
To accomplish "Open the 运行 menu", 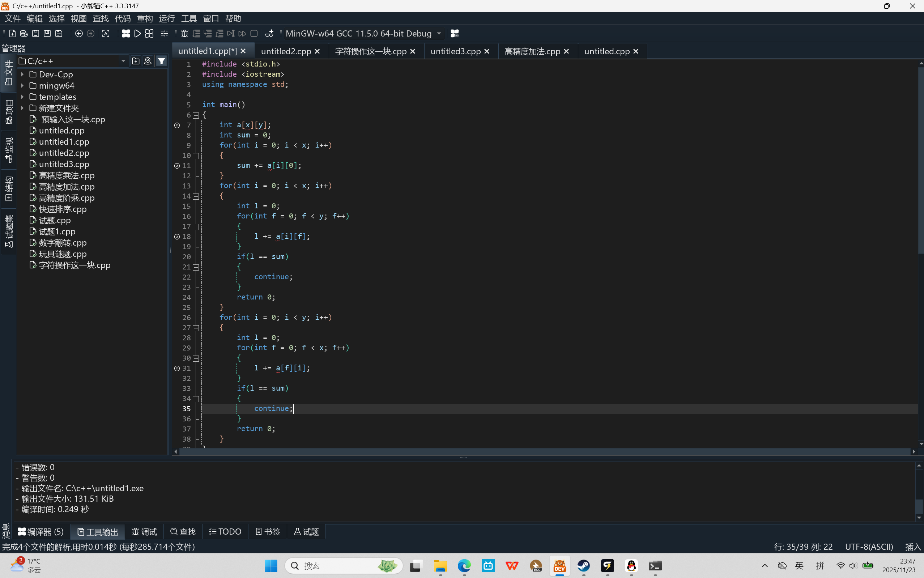I will (167, 18).
